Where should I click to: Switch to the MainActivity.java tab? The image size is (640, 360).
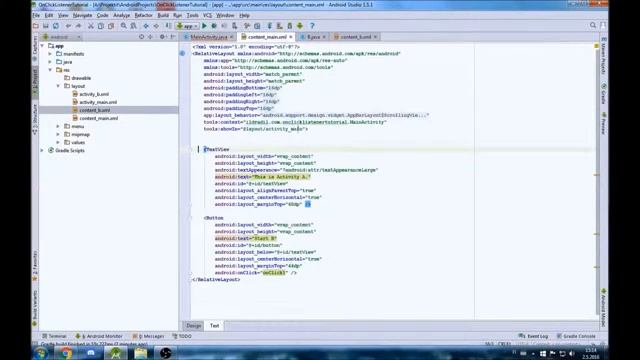click(209, 37)
